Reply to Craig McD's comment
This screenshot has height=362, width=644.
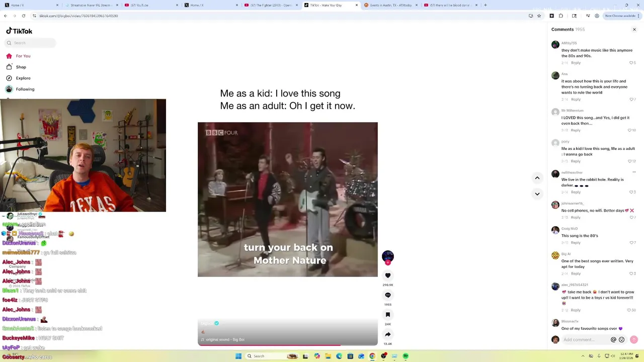[x=576, y=243]
